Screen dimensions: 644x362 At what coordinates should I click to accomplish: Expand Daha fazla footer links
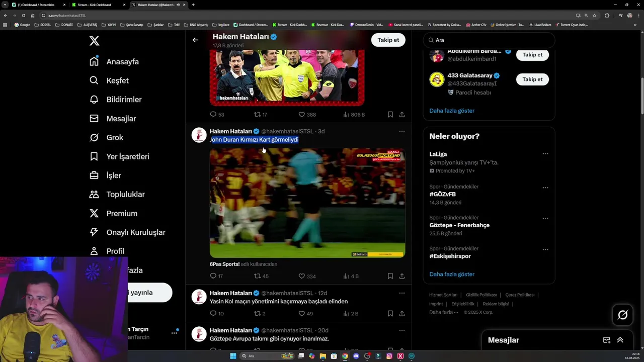coord(443,312)
